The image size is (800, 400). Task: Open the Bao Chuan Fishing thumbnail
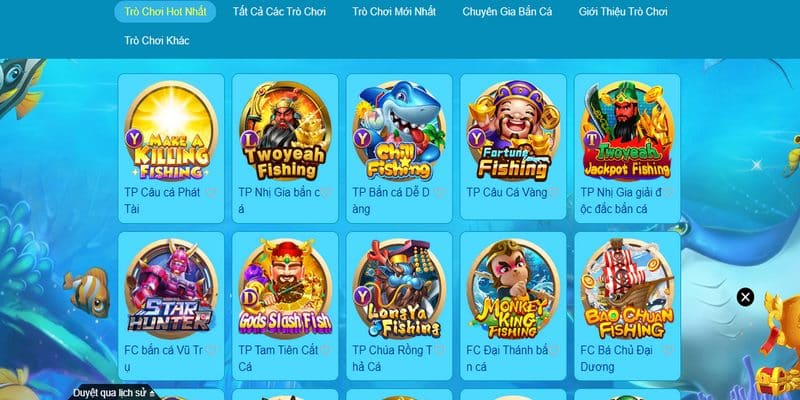tap(628, 289)
